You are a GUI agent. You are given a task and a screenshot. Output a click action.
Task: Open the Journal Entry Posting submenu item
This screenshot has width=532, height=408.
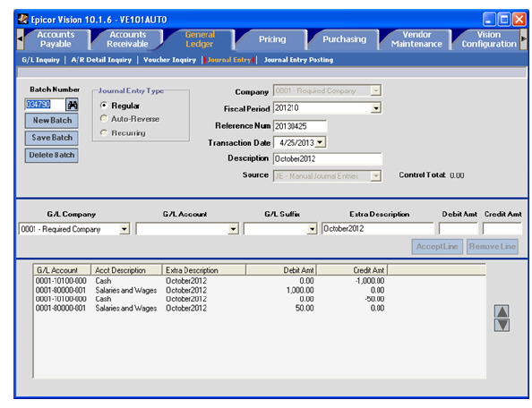298,60
